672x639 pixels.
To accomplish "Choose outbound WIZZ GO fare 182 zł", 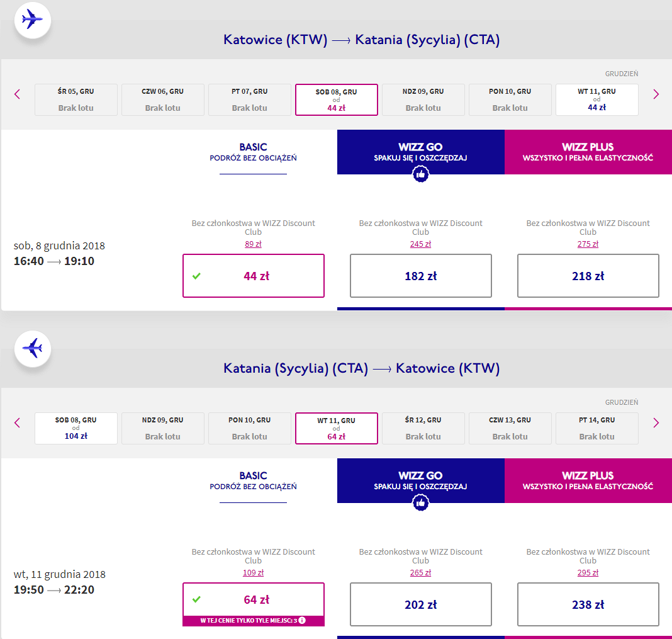I will click(420, 276).
